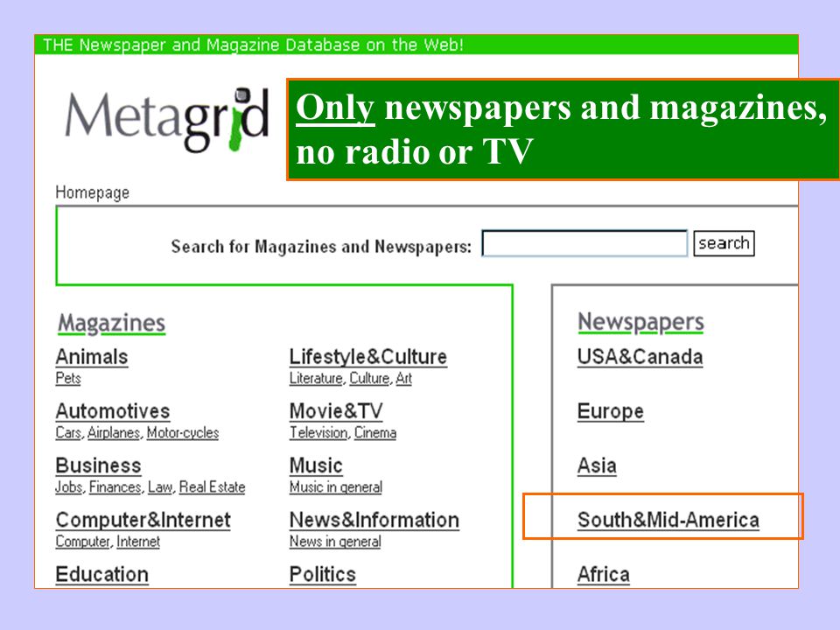Viewport: 840px width, 630px height.
Task: Open the Jobs subcategory link
Action: coord(69,487)
